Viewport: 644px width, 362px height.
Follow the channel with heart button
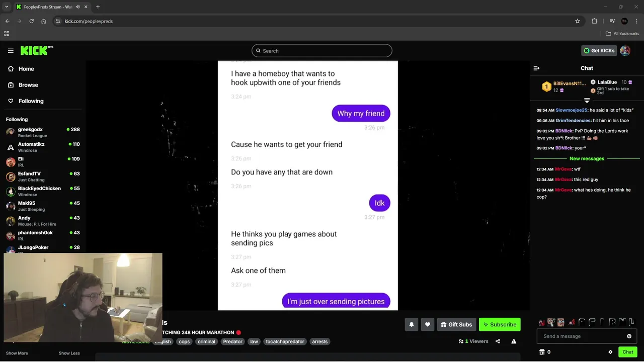(427, 324)
